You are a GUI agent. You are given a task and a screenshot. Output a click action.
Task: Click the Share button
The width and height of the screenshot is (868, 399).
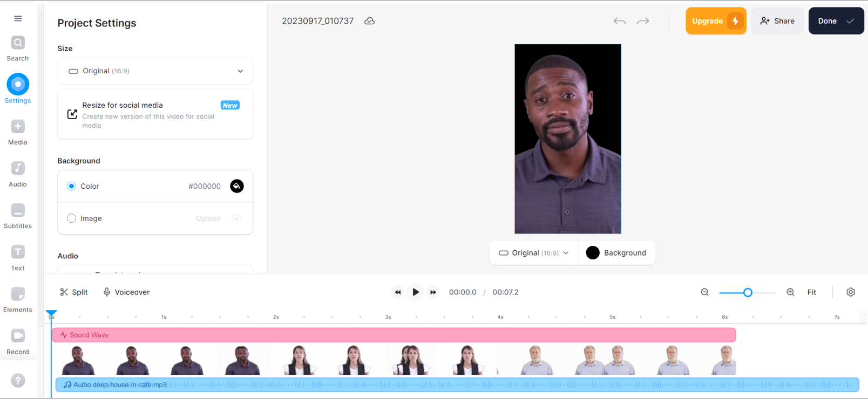(777, 21)
